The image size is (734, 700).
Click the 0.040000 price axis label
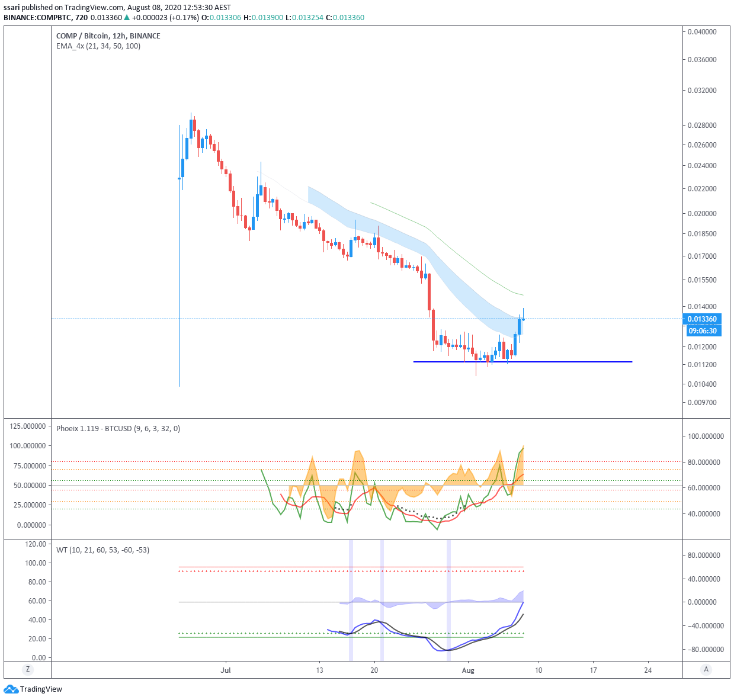pos(702,31)
